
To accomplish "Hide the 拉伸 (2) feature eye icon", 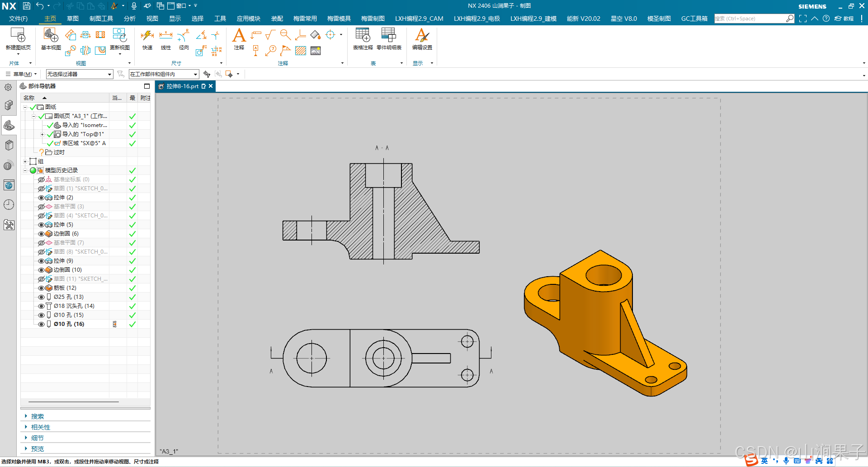I will [x=41, y=198].
